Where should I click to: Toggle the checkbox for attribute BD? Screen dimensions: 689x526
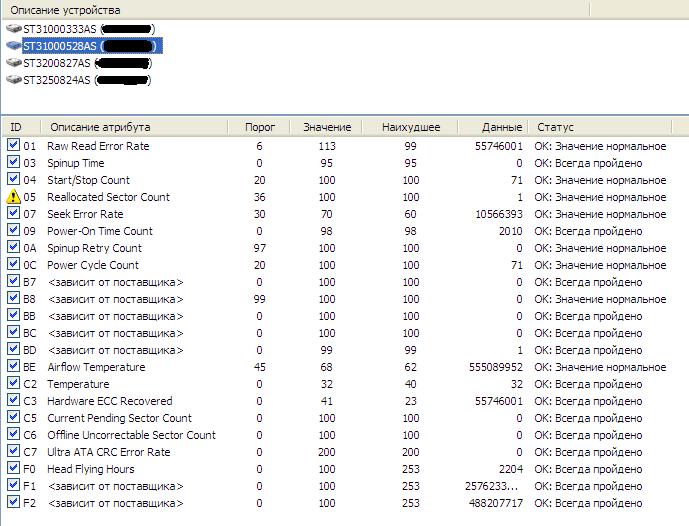(13, 349)
